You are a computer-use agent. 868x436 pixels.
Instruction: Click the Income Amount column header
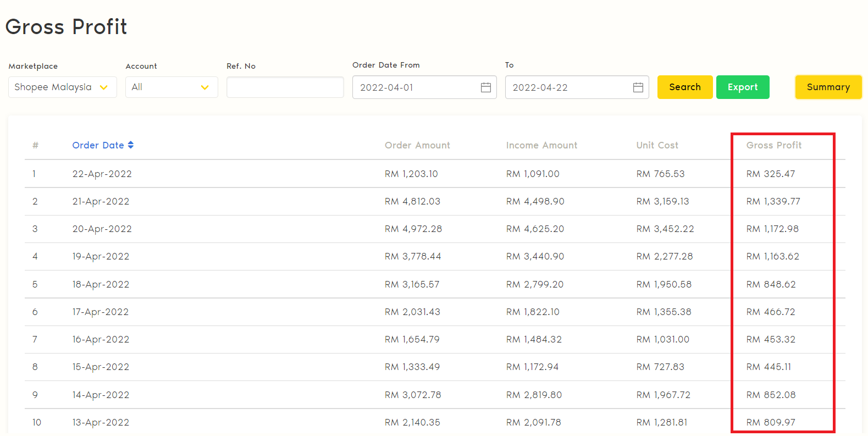(x=541, y=145)
